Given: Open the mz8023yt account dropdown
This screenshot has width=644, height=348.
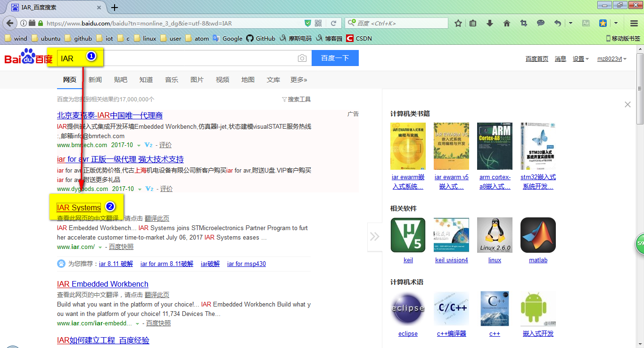Looking at the screenshot, I should pos(612,58).
